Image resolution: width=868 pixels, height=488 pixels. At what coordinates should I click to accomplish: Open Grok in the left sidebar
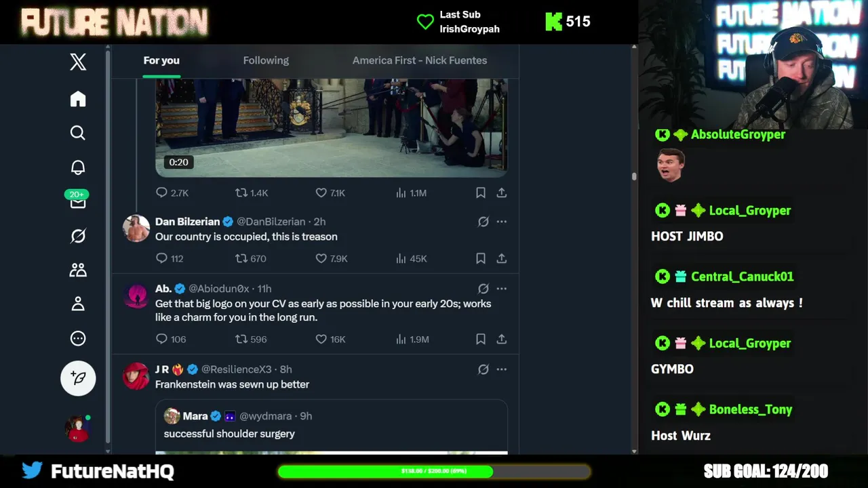78,236
